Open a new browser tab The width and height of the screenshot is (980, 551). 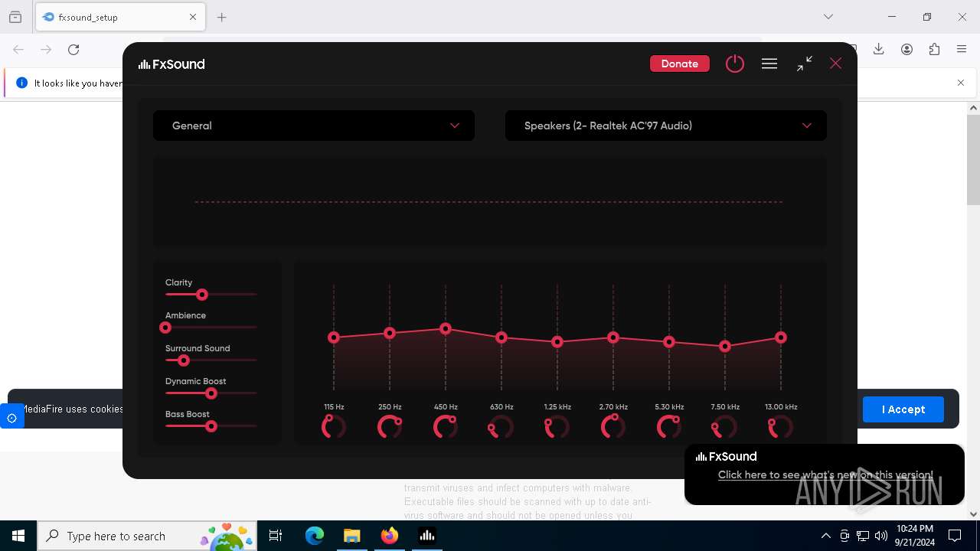(x=222, y=17)
